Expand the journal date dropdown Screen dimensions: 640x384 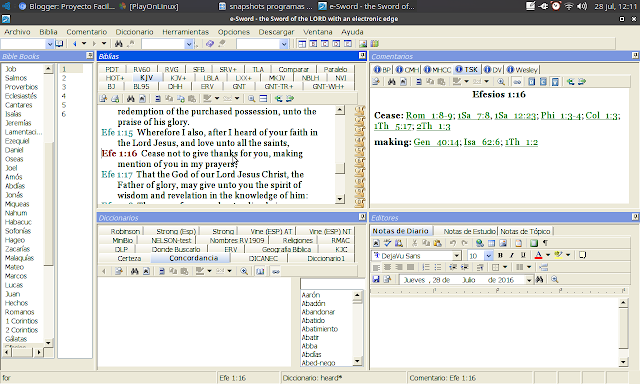point(529,280)
